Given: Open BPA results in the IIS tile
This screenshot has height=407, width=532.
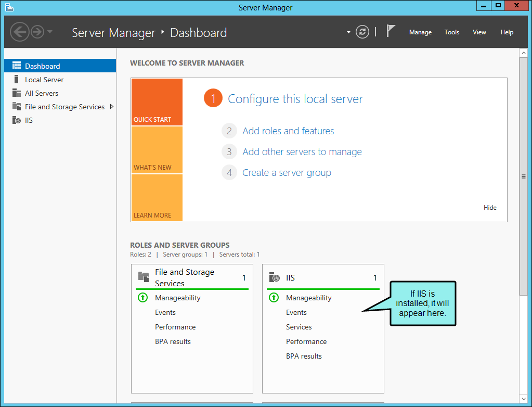Looking at the screenshot, I should point(304,357).
